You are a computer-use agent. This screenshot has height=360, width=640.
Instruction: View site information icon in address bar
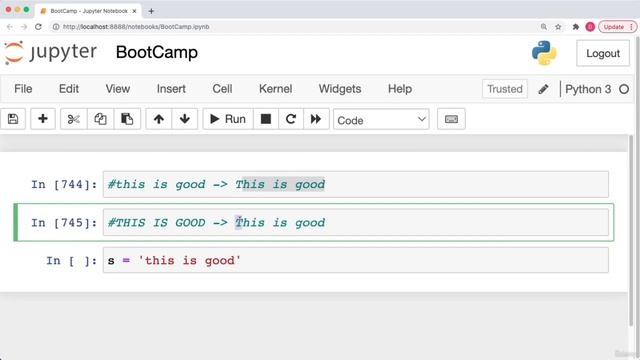[56, 27]
